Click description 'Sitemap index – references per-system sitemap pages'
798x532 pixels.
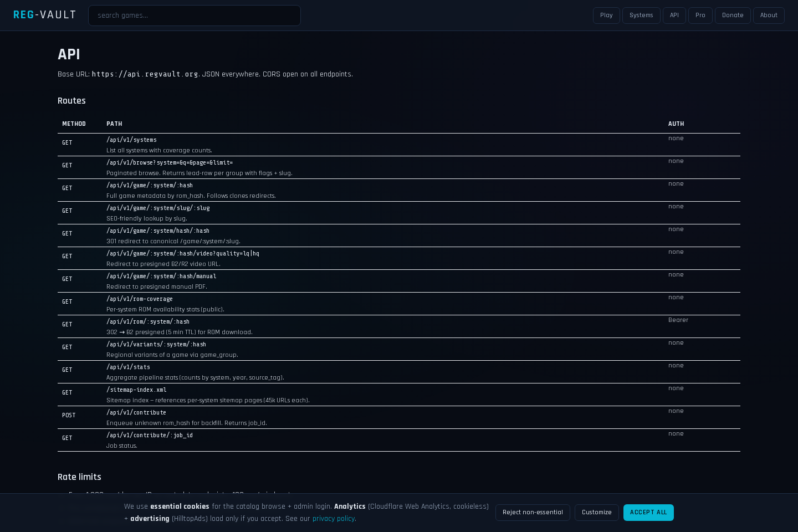tap(208, 401)
